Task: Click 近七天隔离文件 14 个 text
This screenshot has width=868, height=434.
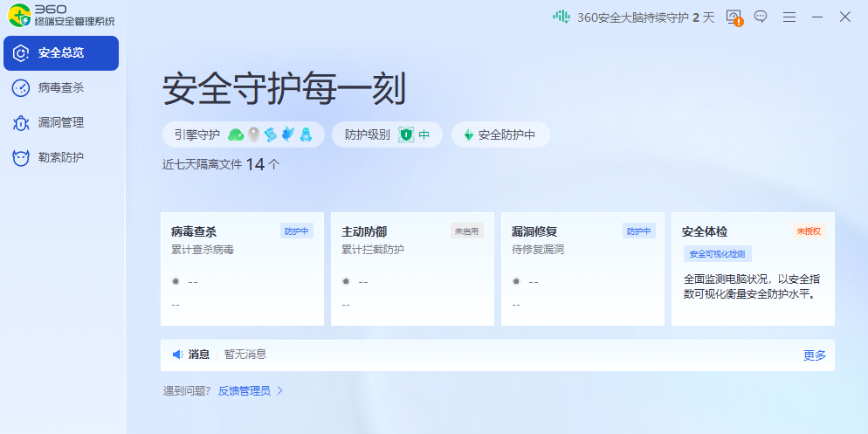Action: click(x=221, y=164)
